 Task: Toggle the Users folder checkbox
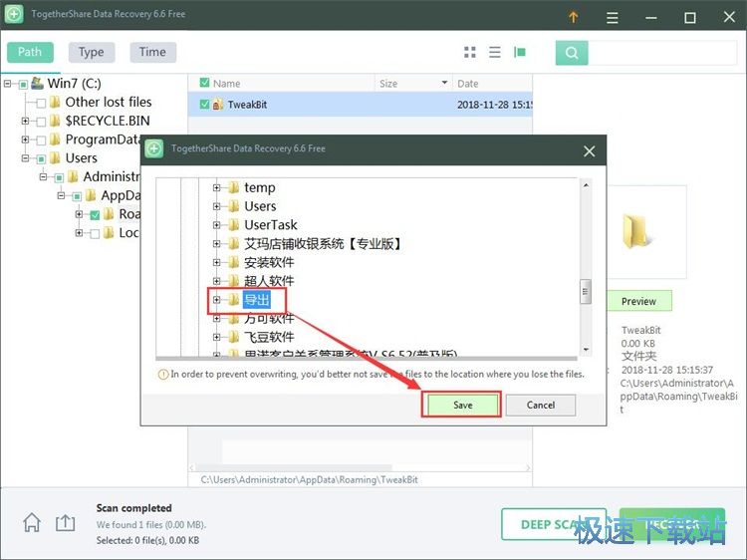point(41,158)
